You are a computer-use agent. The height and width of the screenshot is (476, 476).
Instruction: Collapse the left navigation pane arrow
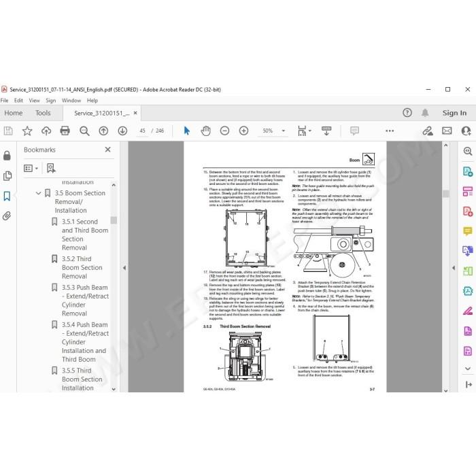(x=124, y=268)
